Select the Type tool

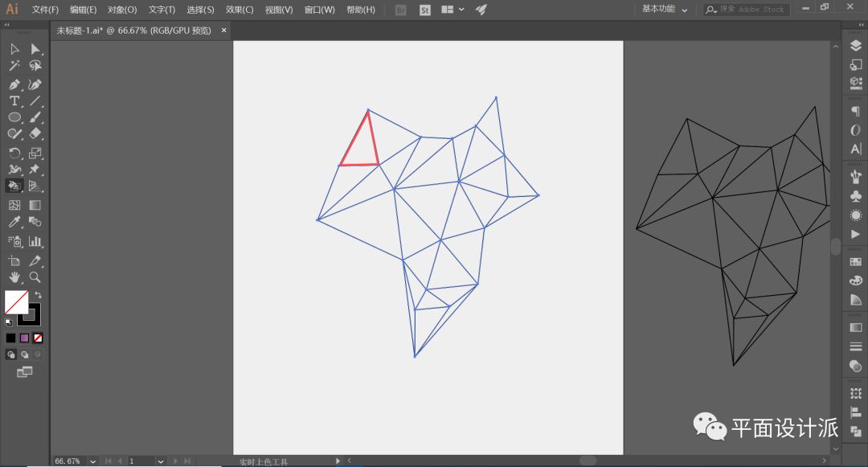(x=14, y=101)
